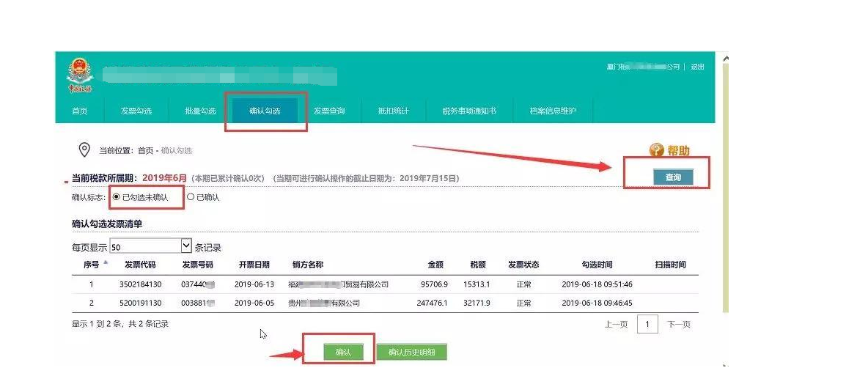Go to 下一页 next page
This screenshot has width=868, height=376.
[679, 325]
